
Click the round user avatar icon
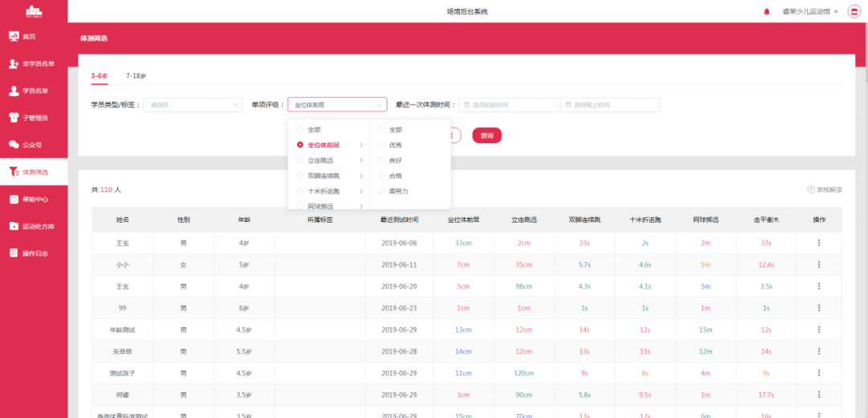[854, 11]
